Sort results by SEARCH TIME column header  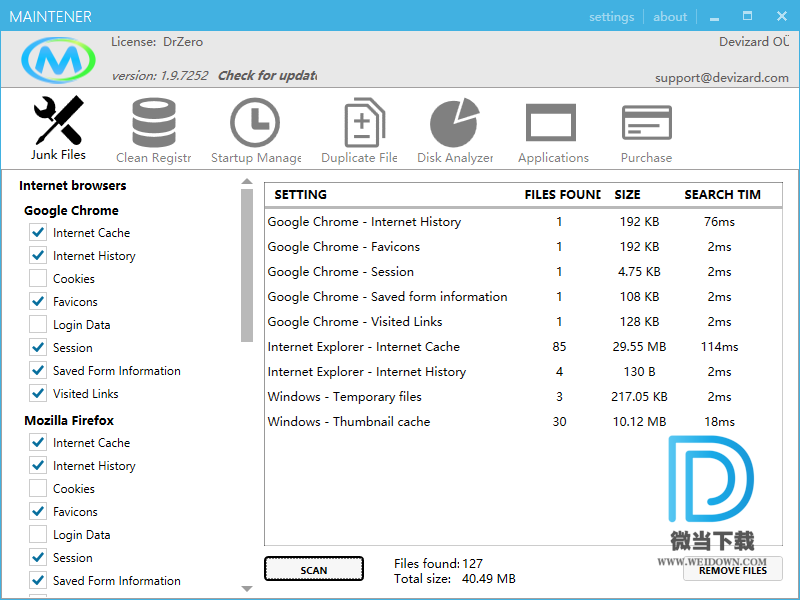(722, 194)
